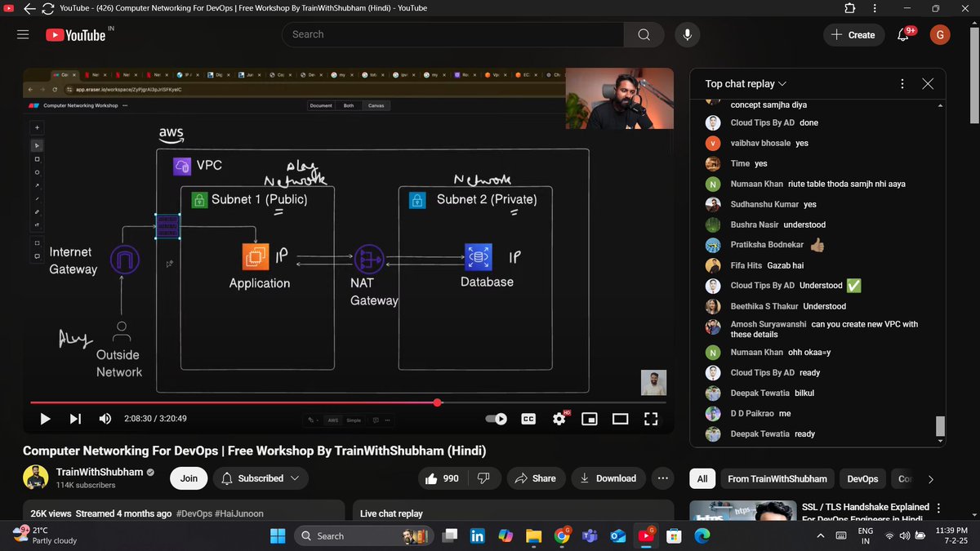This screenshot has width=980, height=551.
Task: Open TrainWithShubham channel name link
Action: (100, 472)
